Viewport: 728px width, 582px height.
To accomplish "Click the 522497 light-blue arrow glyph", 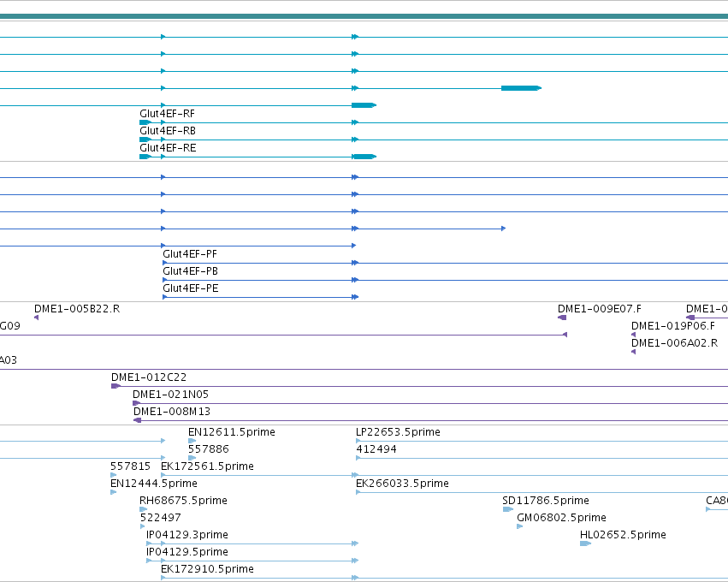I will click(143, 526).
